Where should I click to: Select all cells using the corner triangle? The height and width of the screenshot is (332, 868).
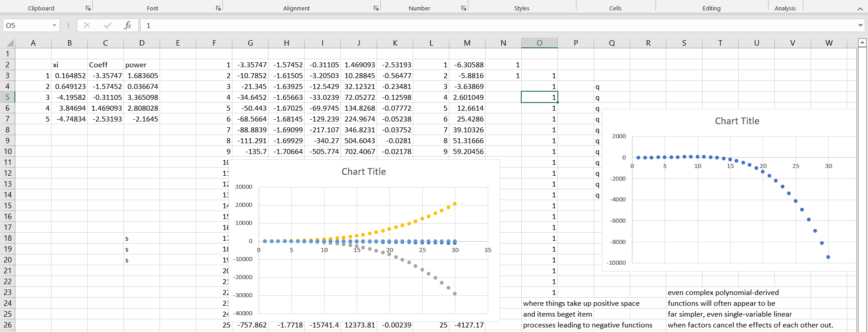tap(9, 43)
